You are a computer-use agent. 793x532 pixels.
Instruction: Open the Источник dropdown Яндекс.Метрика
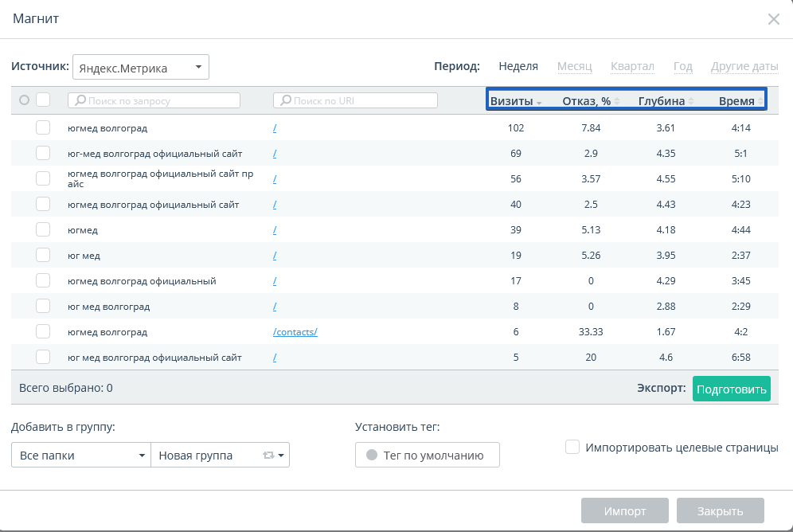(x=140, y=68)
